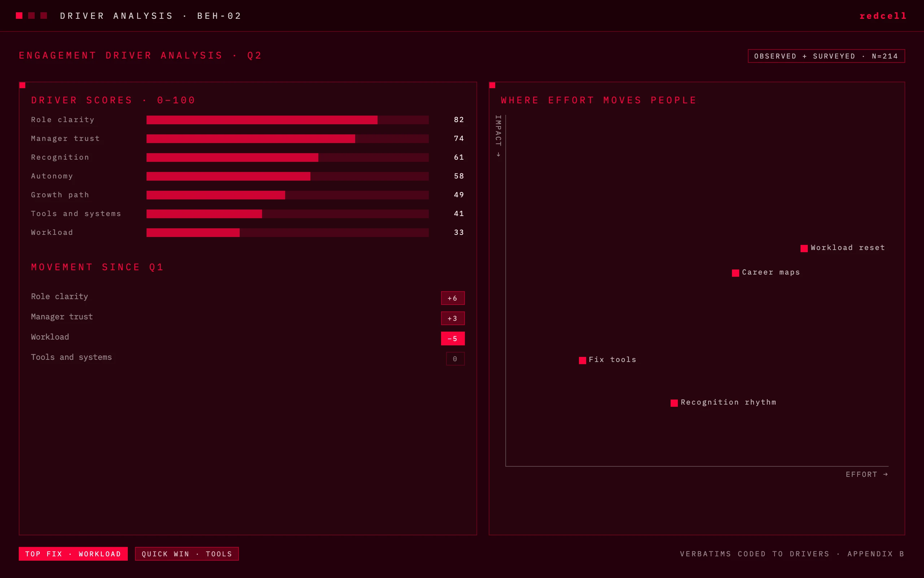Screen dimensions: 924x578
Task: Click the Fix tools label text
Action: (x=613, y=360)
